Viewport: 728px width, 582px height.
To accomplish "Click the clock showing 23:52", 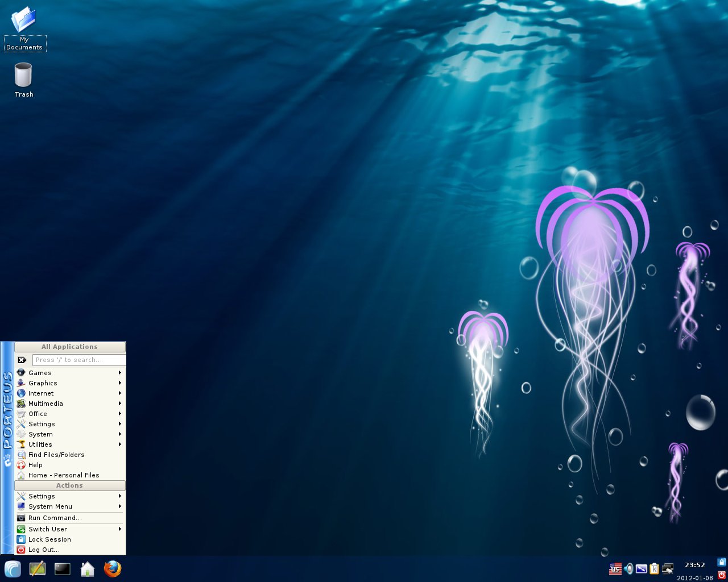I will point(694,565).
